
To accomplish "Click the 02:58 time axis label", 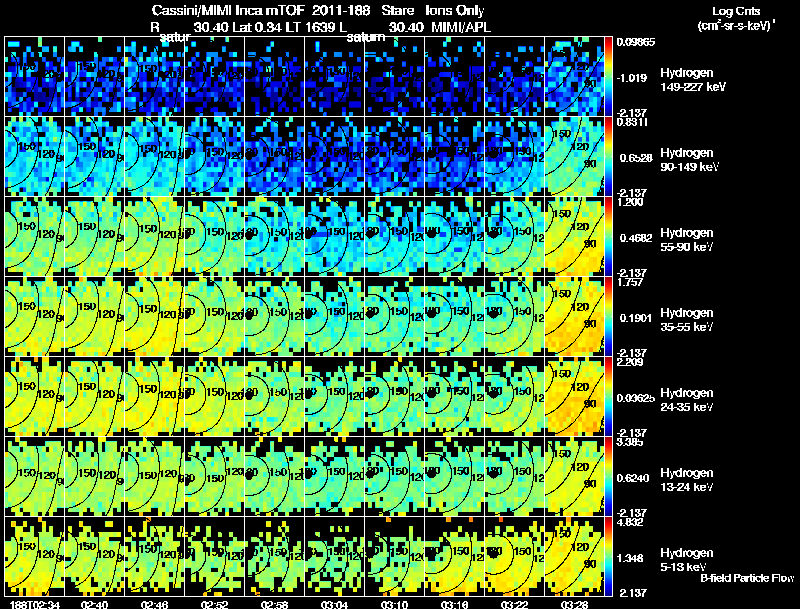I will click(274, 604).
